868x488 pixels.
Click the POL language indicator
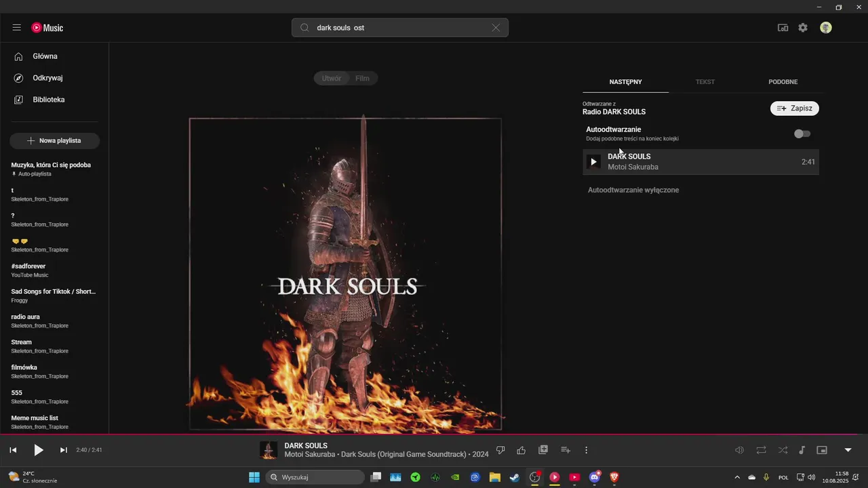click(783, 477)
